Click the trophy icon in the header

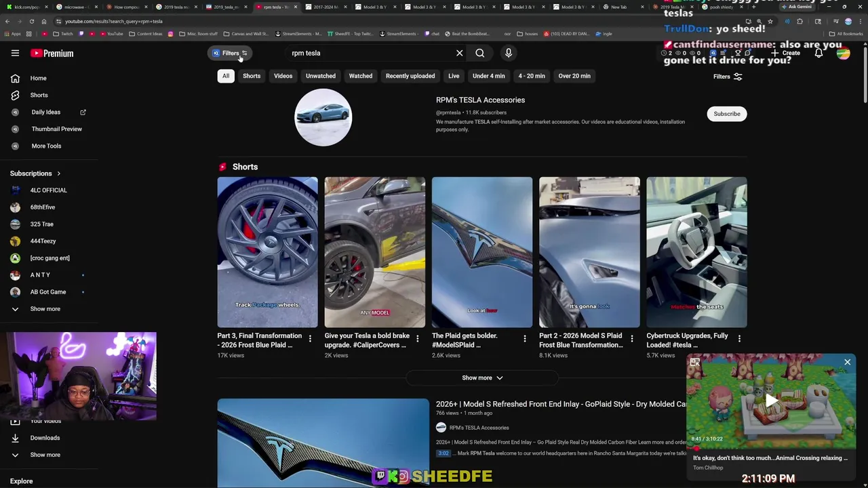pos(738,53)
